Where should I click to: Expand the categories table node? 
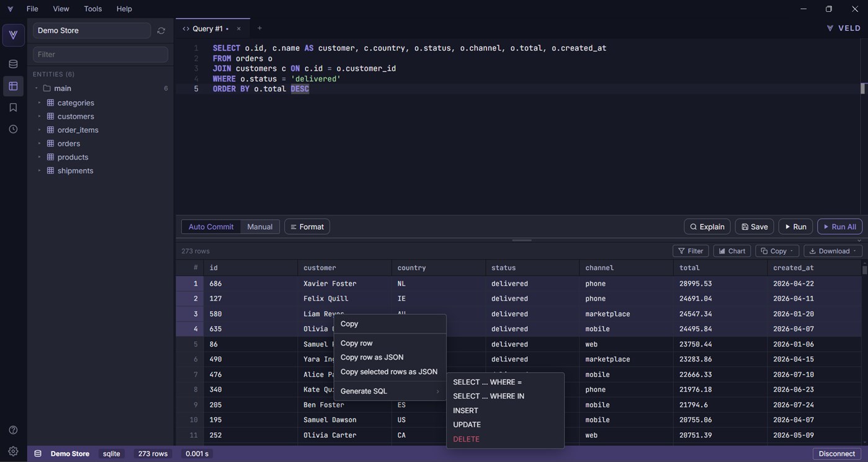coord(39,102)
